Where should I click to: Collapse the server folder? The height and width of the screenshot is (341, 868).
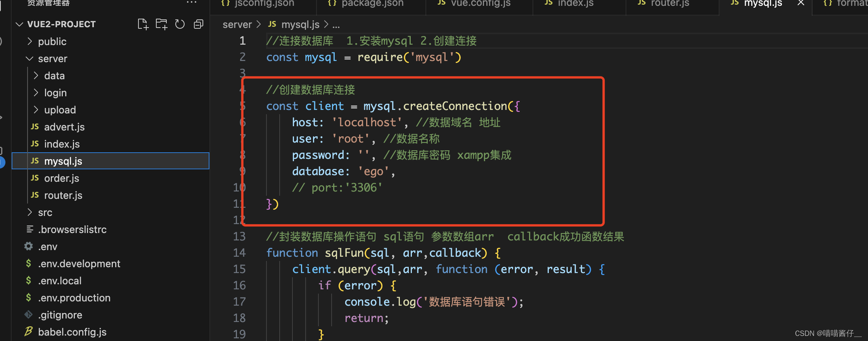tap(29, 58)
